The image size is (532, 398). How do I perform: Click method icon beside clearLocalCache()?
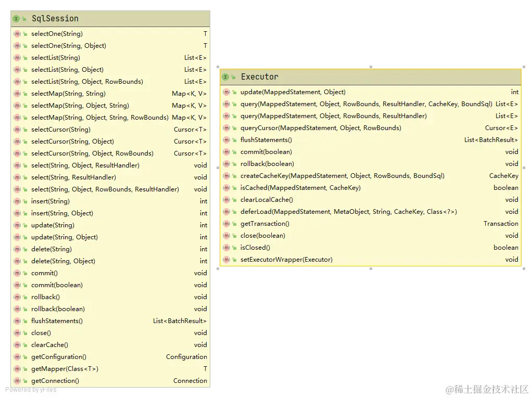tap(226, 200)
